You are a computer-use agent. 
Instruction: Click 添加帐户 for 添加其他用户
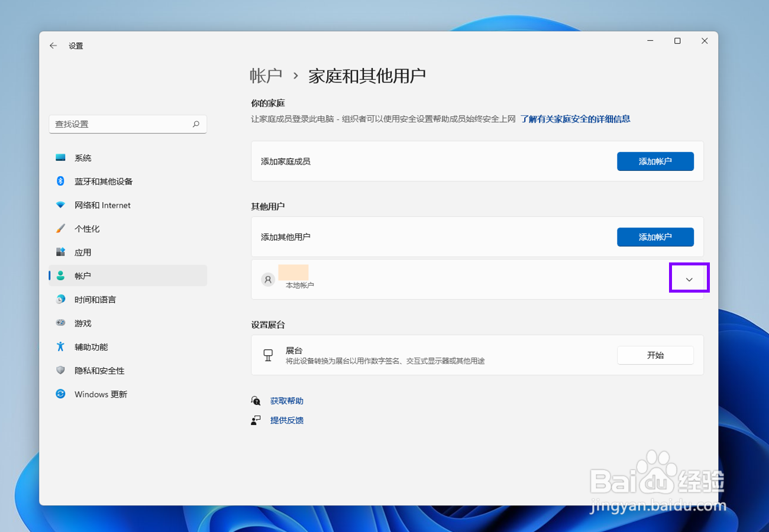pyautogui.click(x=655, y=237)
